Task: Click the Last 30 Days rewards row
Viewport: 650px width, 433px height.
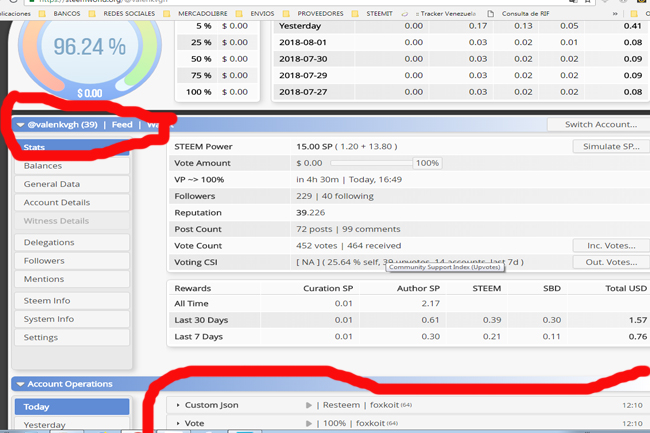Action: 408,320
